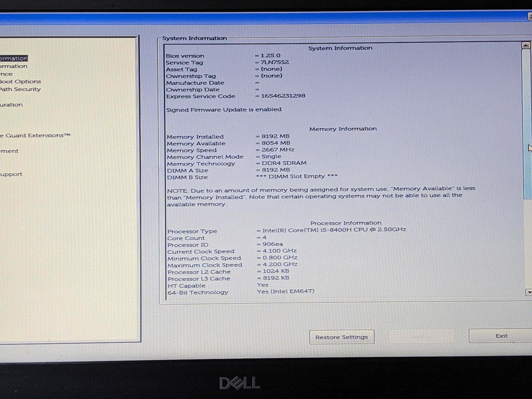Click the Processor Type i5-8400H value

click(334, 230)
